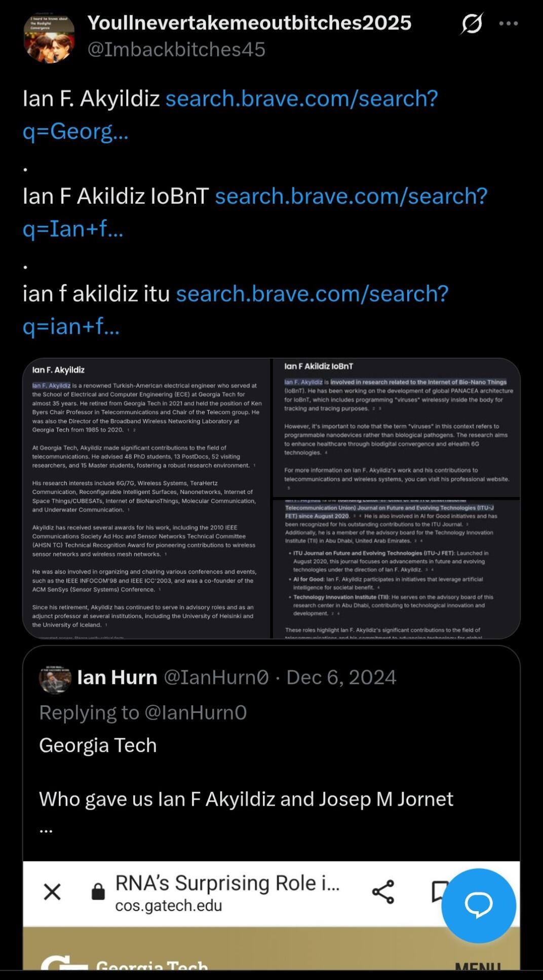
Task: View the Ian F. Akyildiz biography screenshot
Action: point(146,499)
